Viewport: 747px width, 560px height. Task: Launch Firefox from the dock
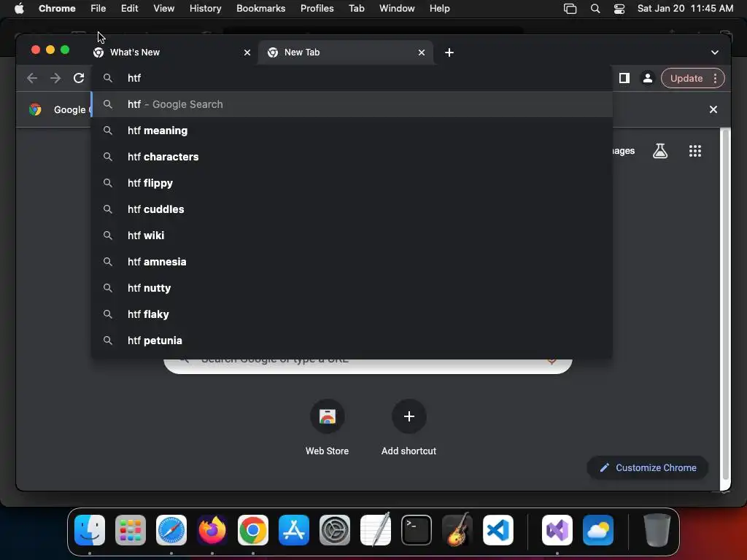[x=212, y=530]
